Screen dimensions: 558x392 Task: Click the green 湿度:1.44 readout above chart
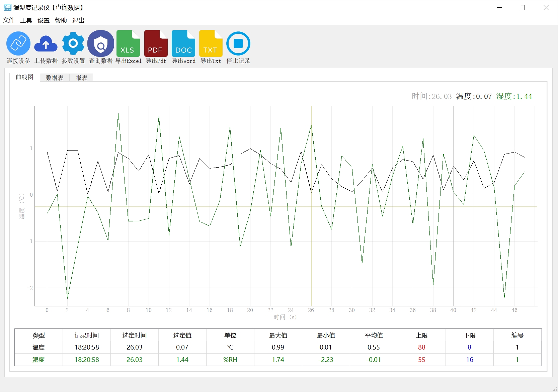coord(514,96)
